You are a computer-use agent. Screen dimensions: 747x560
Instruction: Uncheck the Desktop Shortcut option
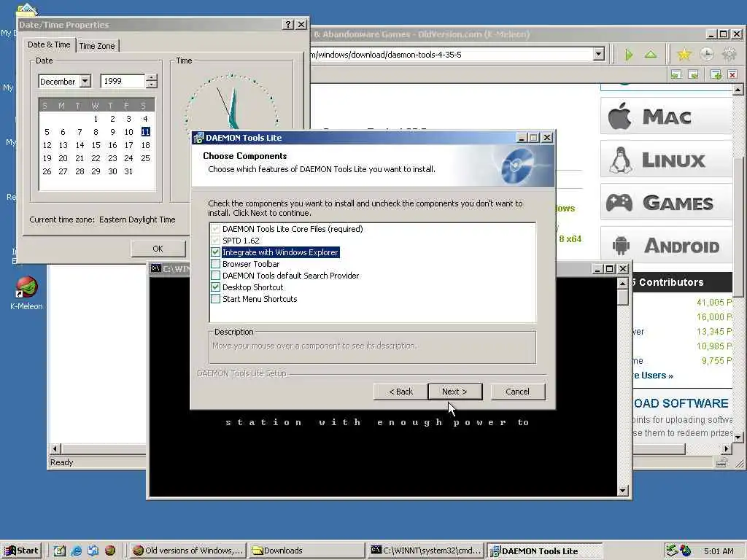pos(215,287)
